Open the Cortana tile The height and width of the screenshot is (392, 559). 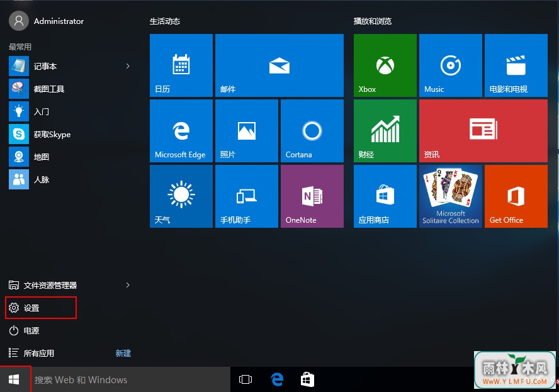point(312,131)
